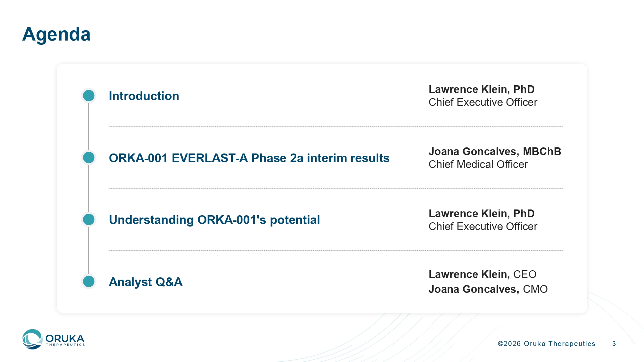Image resolution: width=644 pixels, height=362 pixels.
Task: Select the Analyst Q&A agenda item
Action: point(146,282)
